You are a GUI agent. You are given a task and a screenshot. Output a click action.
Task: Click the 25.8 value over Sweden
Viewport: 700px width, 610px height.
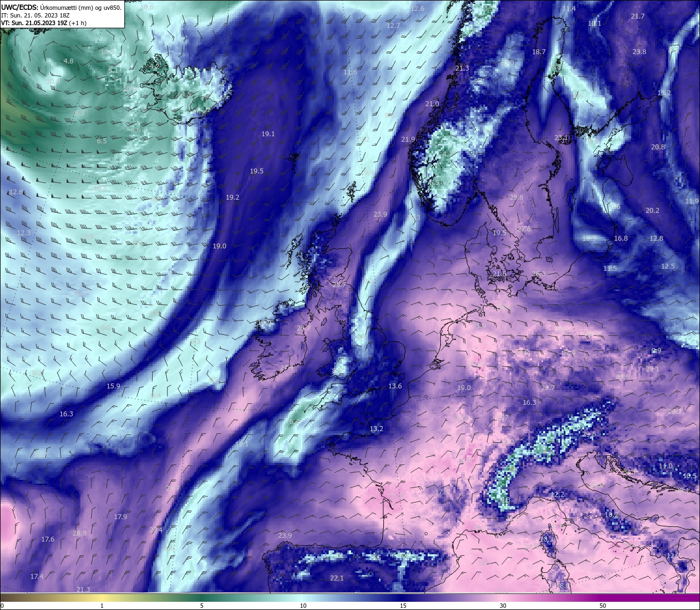(x=516, y=197)
